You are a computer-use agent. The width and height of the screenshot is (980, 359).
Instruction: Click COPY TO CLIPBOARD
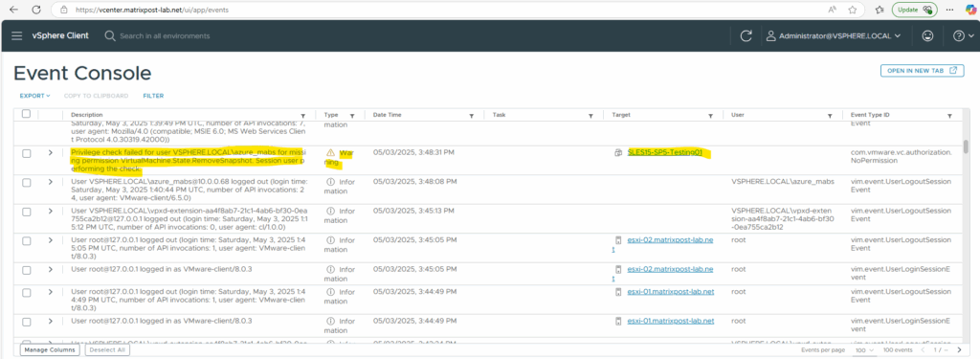[96, 96]
